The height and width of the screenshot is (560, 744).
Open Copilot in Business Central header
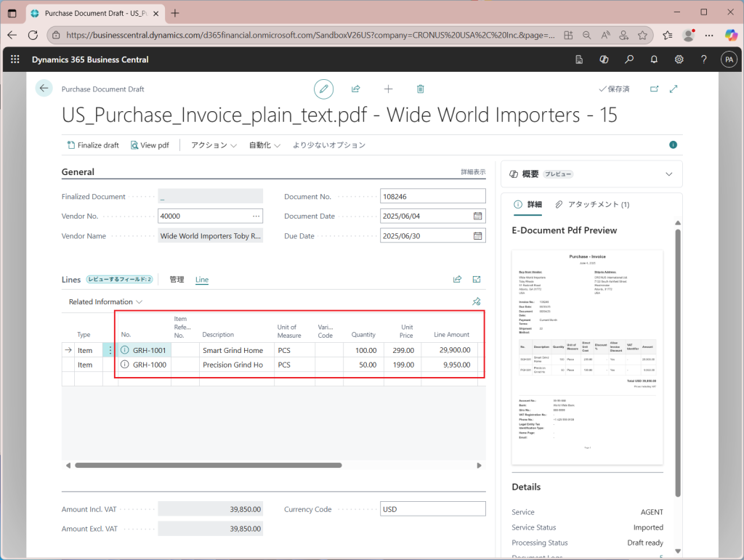point(604,60)
